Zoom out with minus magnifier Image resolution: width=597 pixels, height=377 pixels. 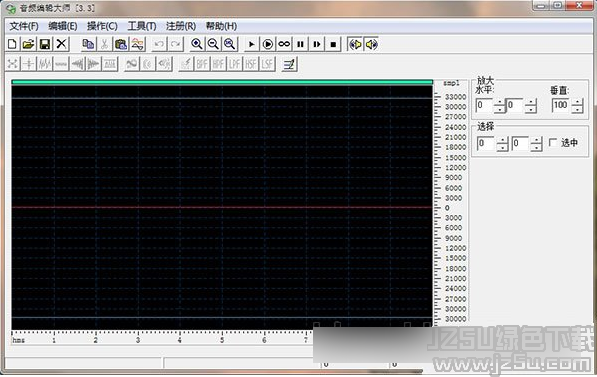point(213,44)
